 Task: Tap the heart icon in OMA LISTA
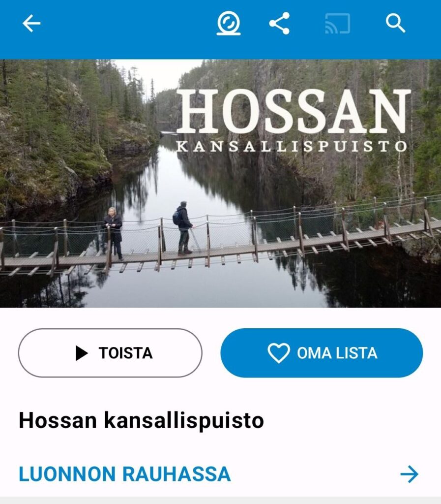pyautogui.click(x=279, y=353)
